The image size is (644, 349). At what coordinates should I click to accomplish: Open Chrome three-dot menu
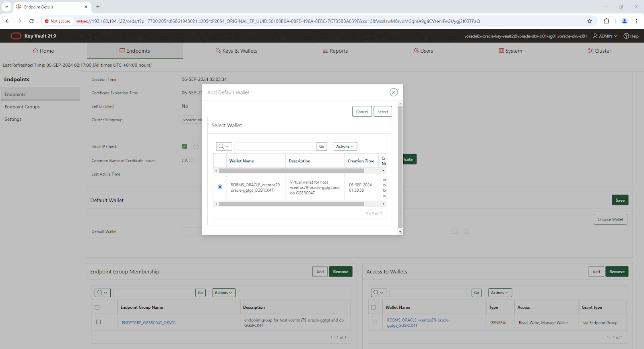(636, 21)
